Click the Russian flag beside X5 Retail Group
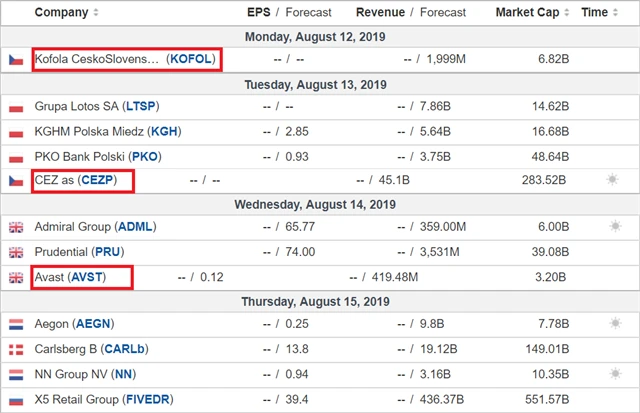 [15, 400]
